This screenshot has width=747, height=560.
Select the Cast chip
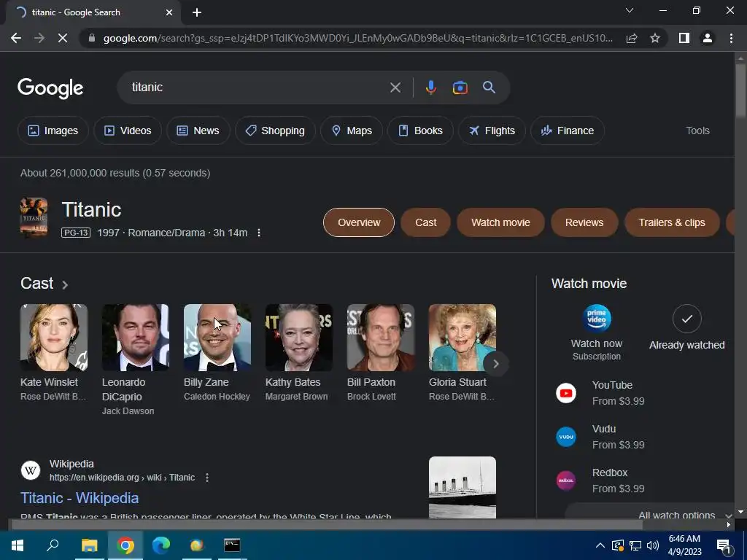(425, 222)
